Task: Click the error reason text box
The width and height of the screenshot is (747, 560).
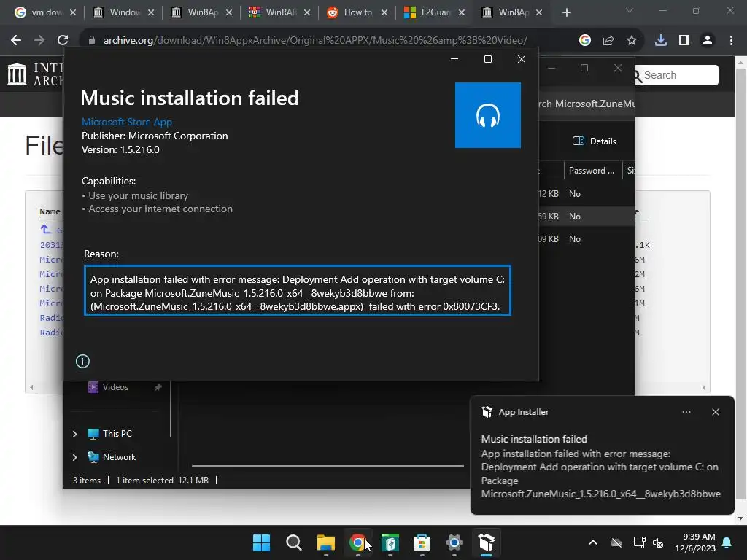Action: click(x=298, y=290)
